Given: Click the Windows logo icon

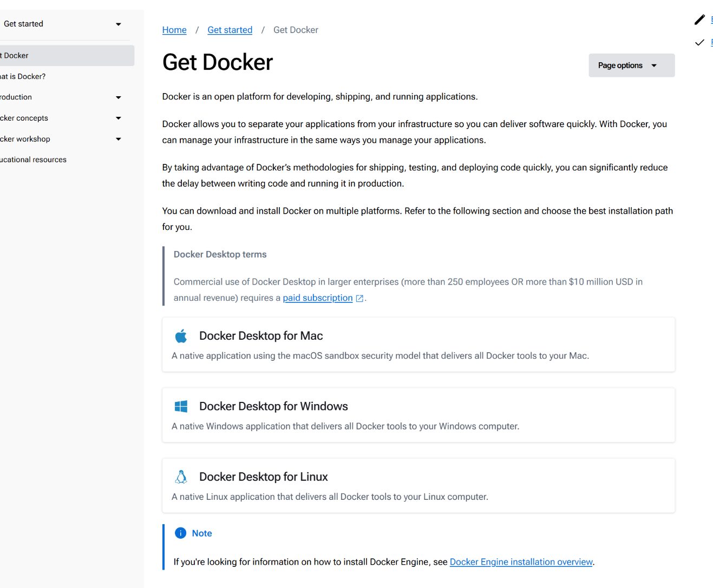Looking at the screenshot, I should click(181, 406).
